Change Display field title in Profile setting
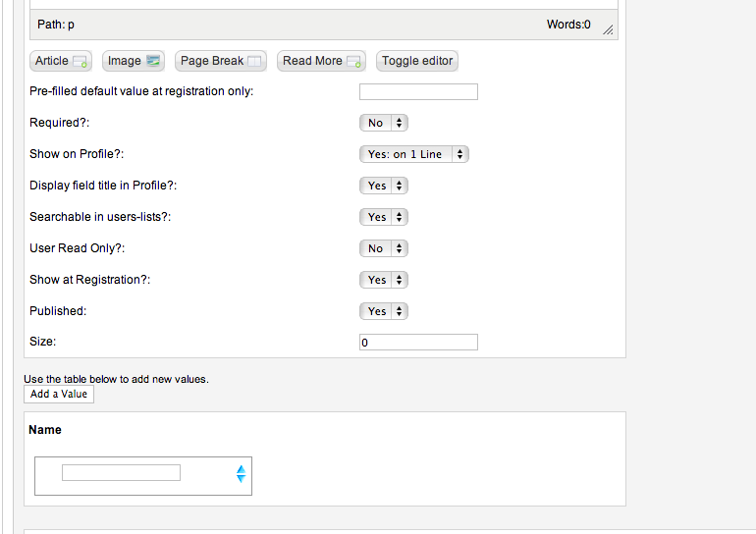 [x=384, y=186]
